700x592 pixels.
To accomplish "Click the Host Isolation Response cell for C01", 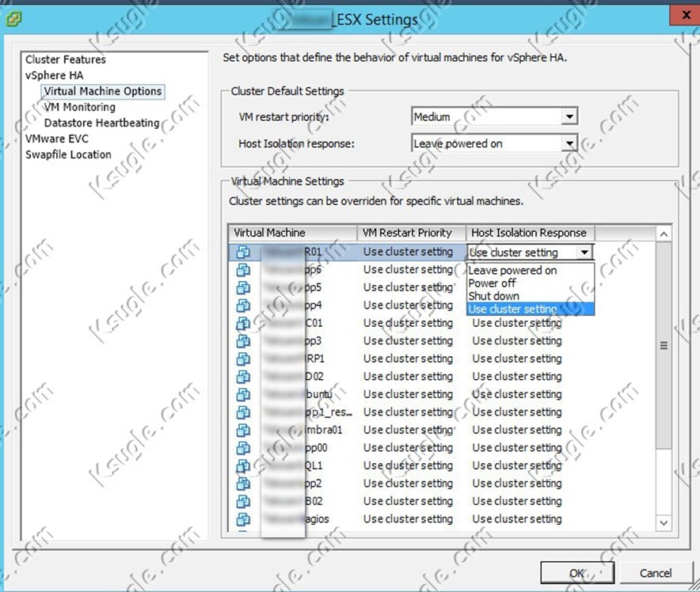I will pos(517,324).
